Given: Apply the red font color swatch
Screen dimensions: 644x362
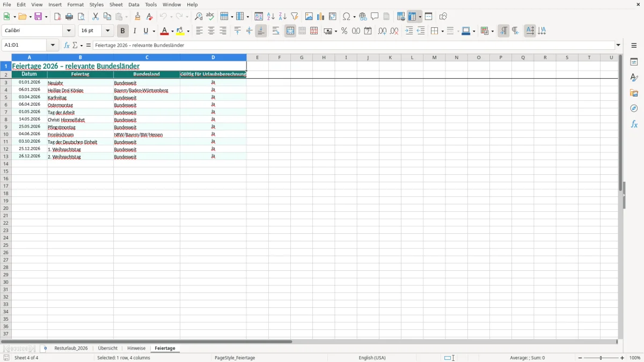Looking at the screenshot, I should (165, 31).
